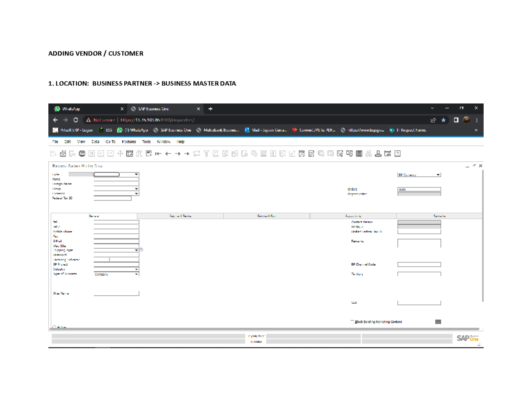Open the BP Currency dropdown
The height and width of the screenshot is (411, 532).
pyautogui.click(x=438, y=174)
